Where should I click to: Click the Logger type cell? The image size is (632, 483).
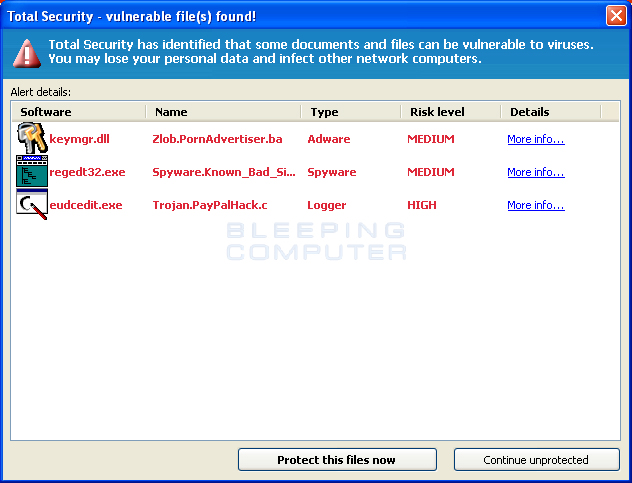pos(326,205)
